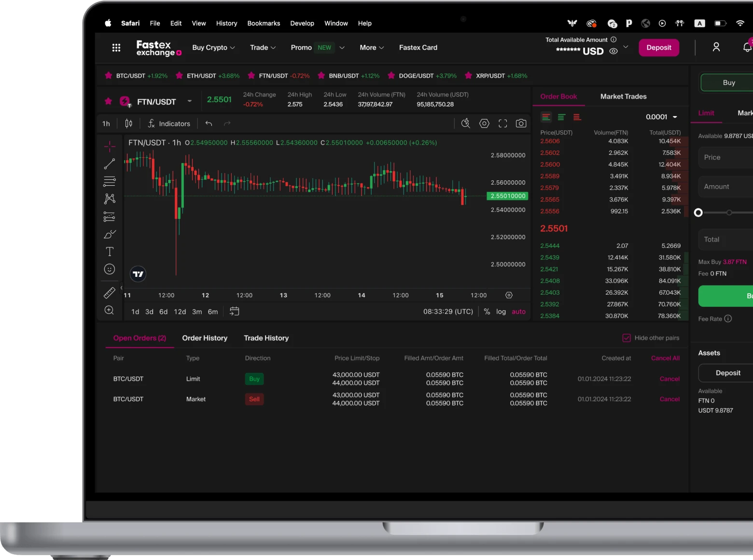Click Deposit button under Assets
This screenshot has width=753, height=560.
726,373
